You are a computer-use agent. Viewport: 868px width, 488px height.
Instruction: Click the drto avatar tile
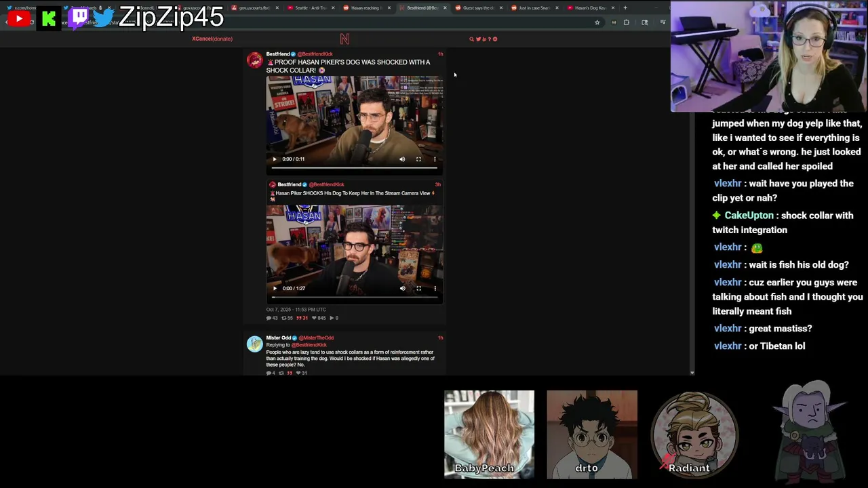(x=592, y=434)
